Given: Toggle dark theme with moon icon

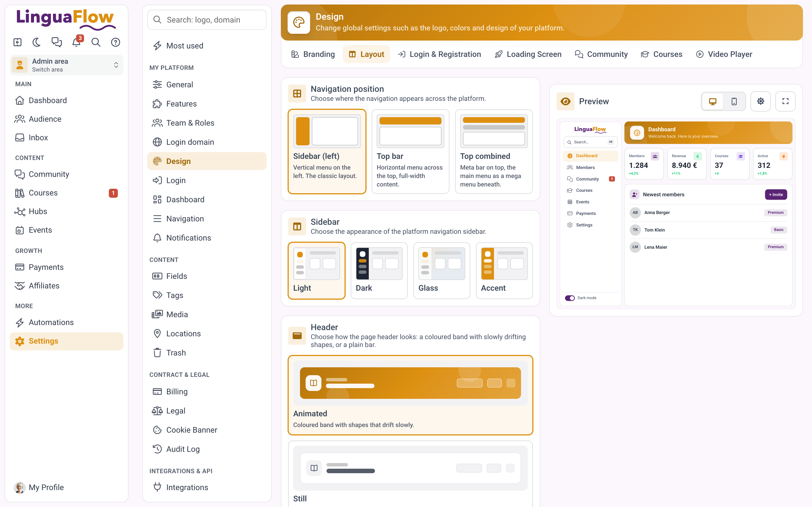Looking at the screenshot, I should (x=37, y=42).
